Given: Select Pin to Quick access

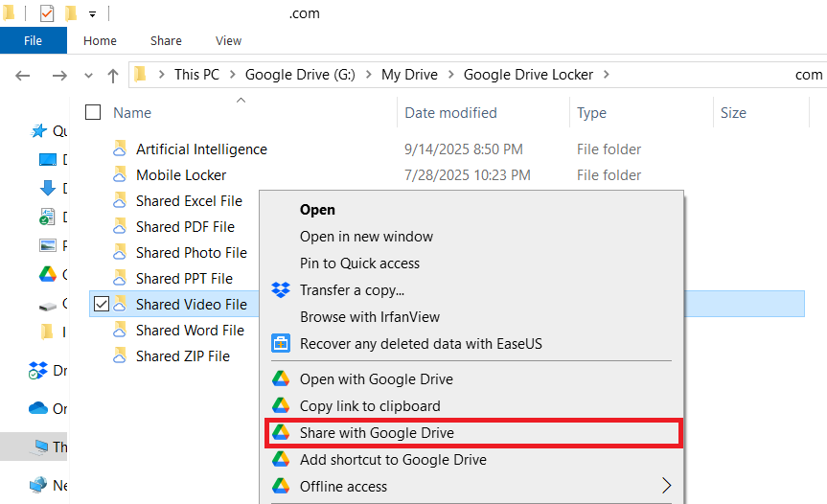Looking at the screenshot, I should click(359, 263).
